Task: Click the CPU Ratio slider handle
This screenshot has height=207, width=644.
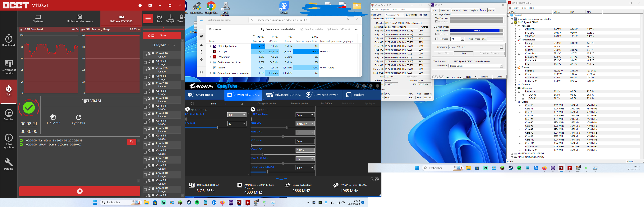Action: point(218,128)
